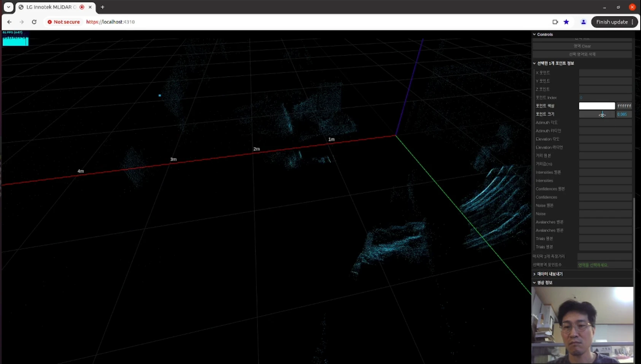This screenshot has width=641, height=364.
Task: Click the 3m axis distance label
Action: click(173, 159)
